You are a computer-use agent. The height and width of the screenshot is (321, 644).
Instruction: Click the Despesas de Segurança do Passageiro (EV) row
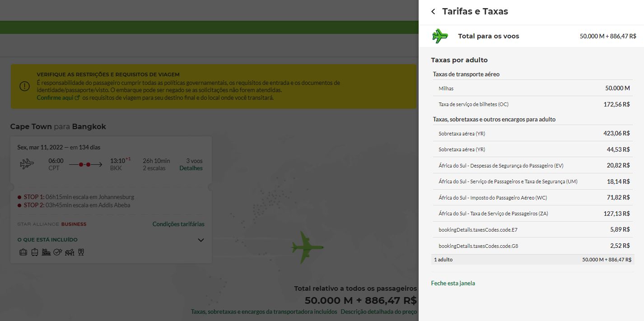click(x=533, y=166)
